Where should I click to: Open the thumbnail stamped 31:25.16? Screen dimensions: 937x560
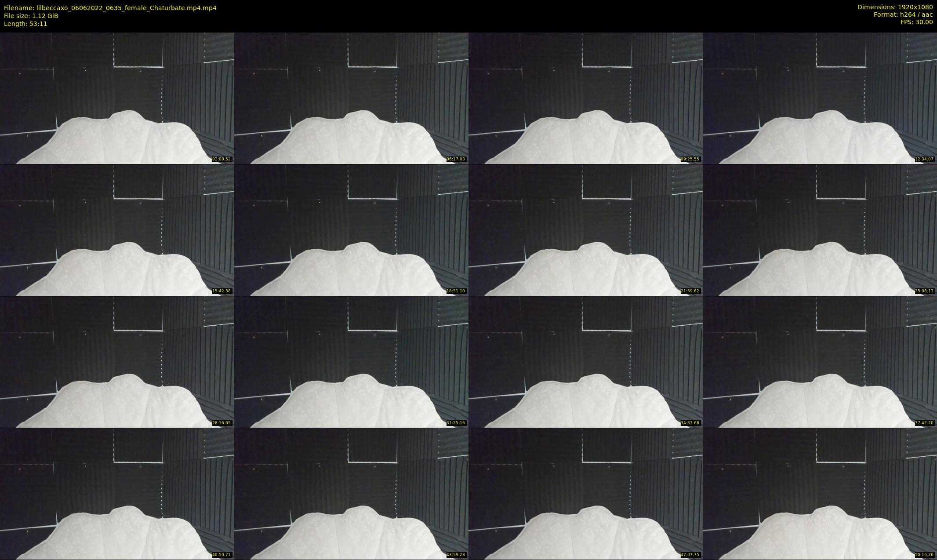coord(351,362)
